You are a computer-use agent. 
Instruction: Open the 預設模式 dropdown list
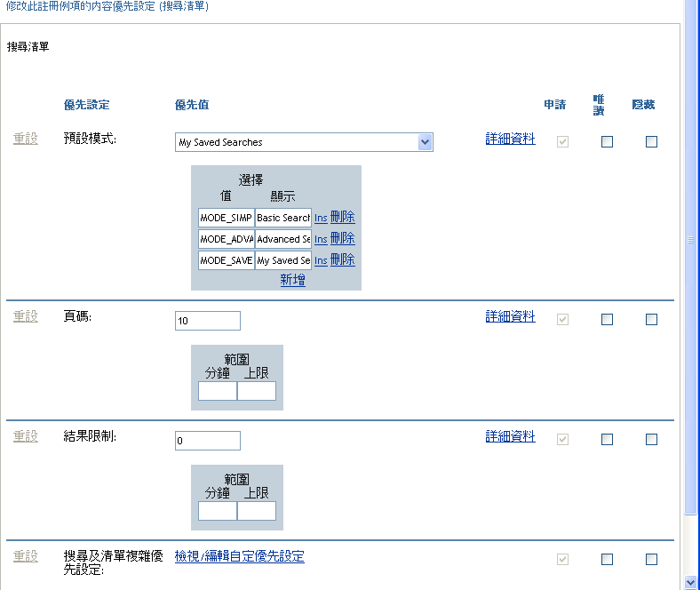304,142
